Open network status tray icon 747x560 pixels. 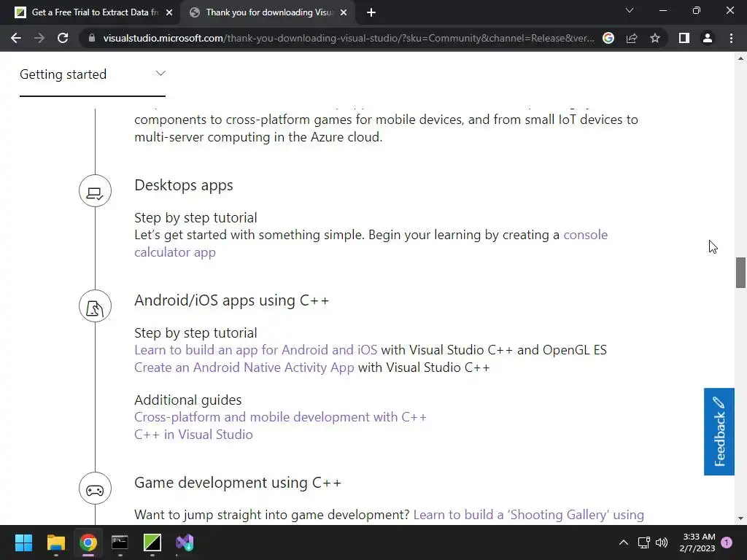pyautogui.click(x=643, y=542)
